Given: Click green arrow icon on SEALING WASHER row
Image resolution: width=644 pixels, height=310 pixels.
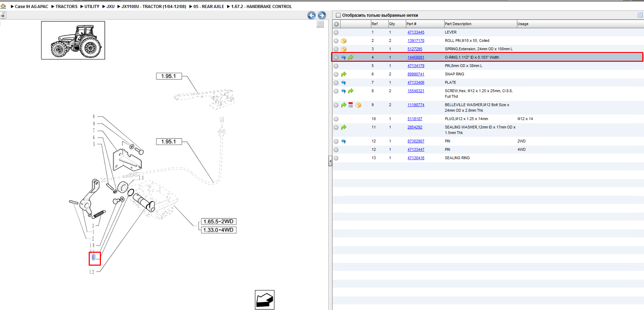Looking at the screenshot, I should click(x=344, y=127).
